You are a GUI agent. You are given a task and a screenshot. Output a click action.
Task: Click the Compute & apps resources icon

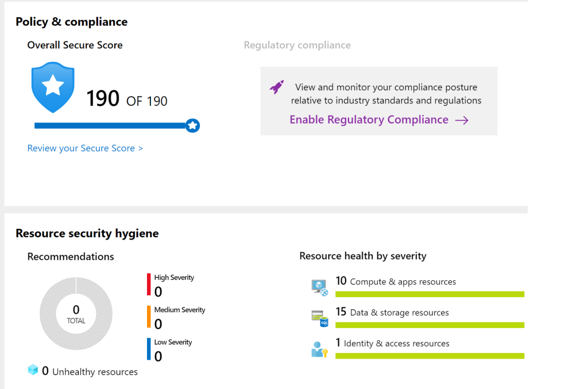(319, 287)
